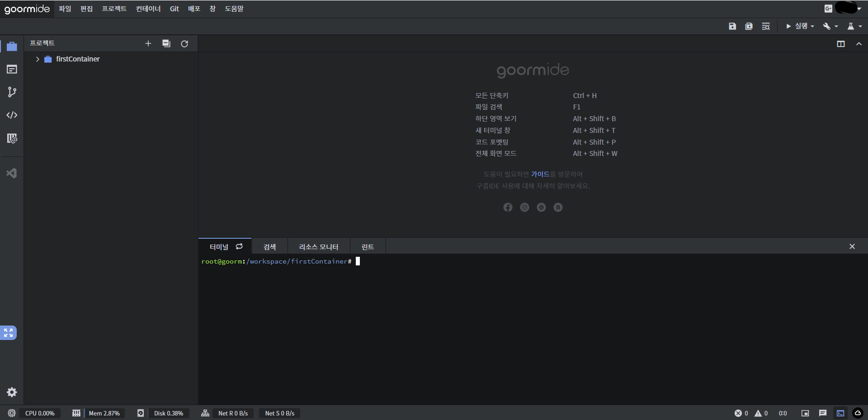Open the third social link icon

541,207
